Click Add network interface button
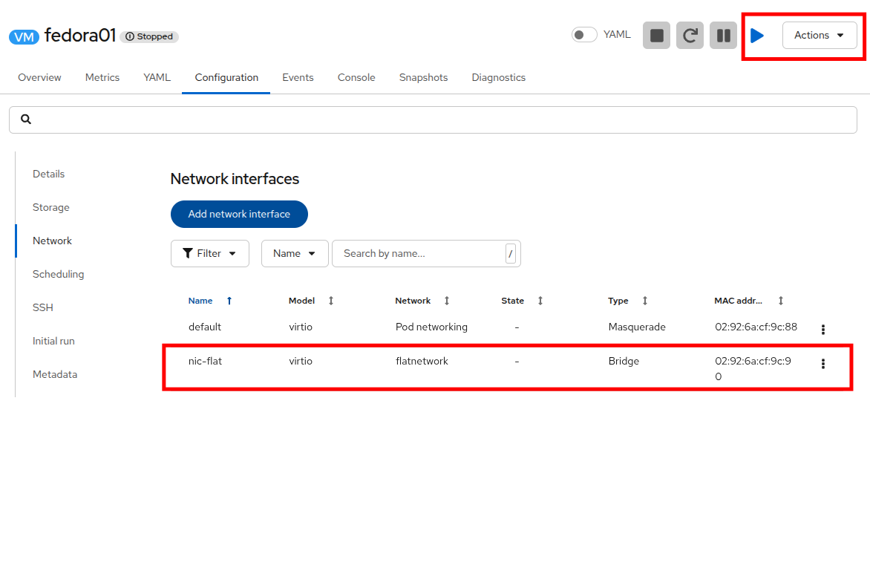 239,214
